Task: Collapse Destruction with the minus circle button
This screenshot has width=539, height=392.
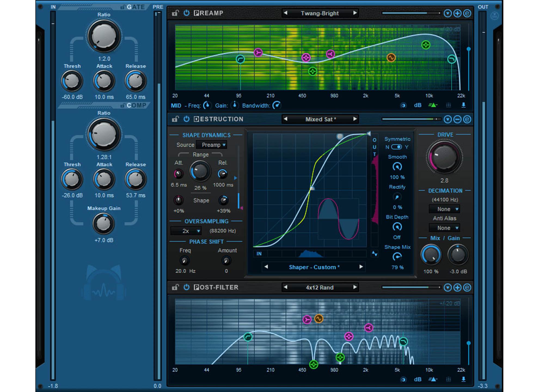Action: pyautogui.click(x=457, y=119)
